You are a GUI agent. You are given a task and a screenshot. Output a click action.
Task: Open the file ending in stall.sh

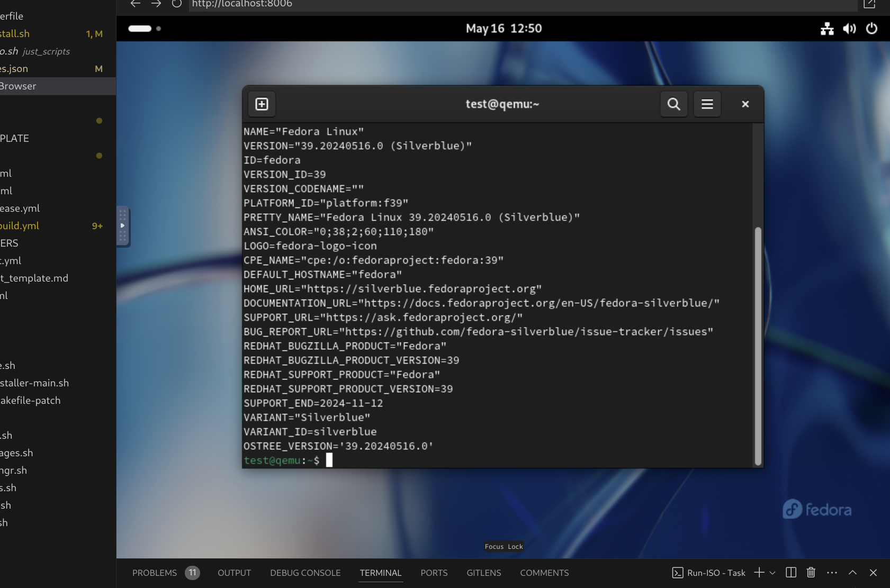coord(58,34)
